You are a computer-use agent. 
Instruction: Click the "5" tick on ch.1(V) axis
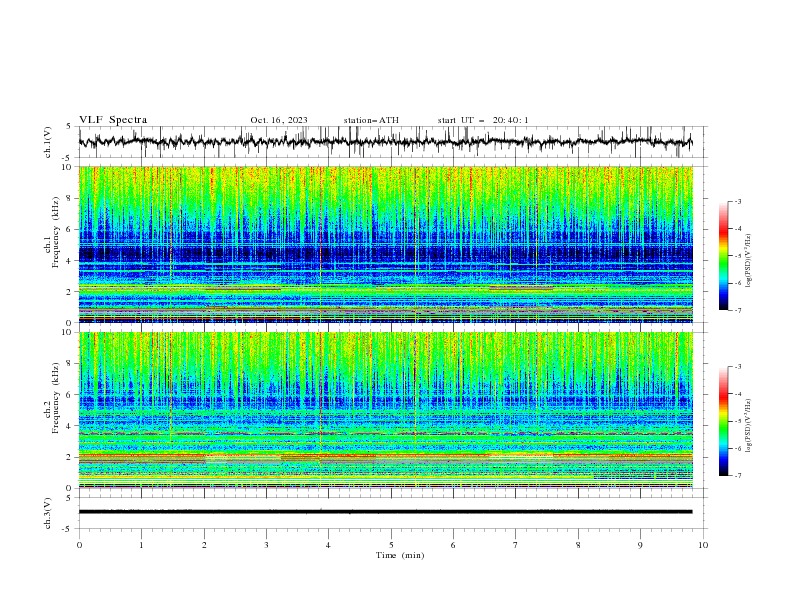tap(69, 126)
